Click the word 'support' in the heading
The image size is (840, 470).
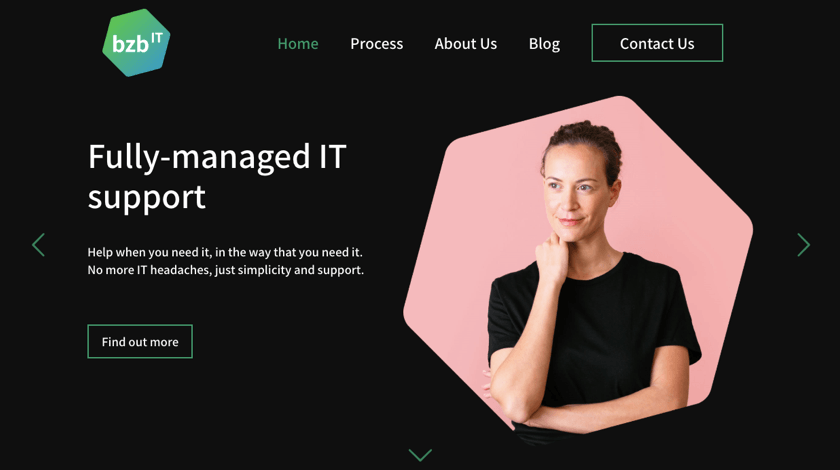coord(147,198)
